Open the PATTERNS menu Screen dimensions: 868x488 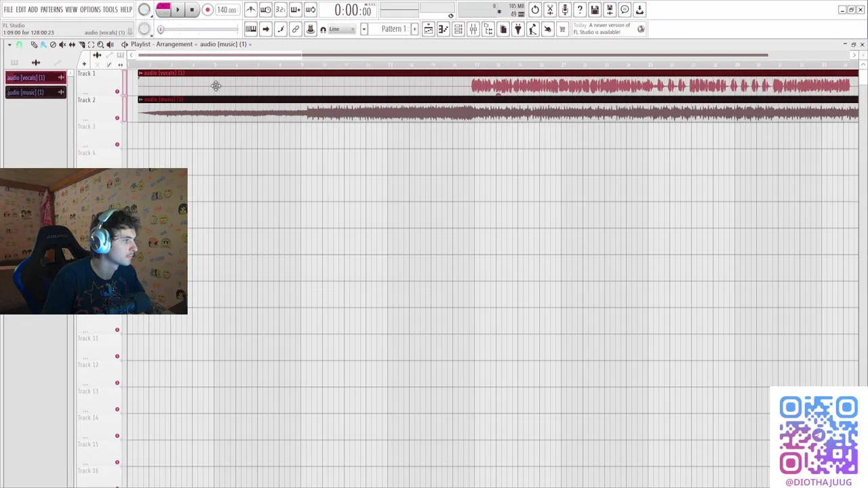tap(52, 9)
